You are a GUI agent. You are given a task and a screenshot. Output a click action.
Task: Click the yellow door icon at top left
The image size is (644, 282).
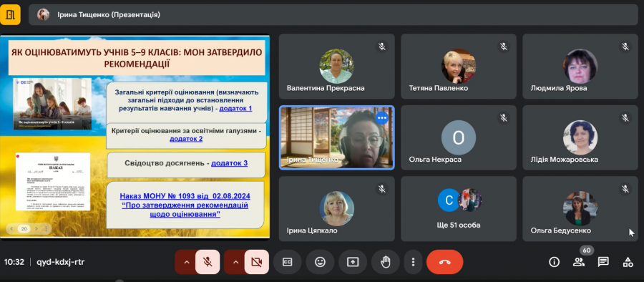10,15
